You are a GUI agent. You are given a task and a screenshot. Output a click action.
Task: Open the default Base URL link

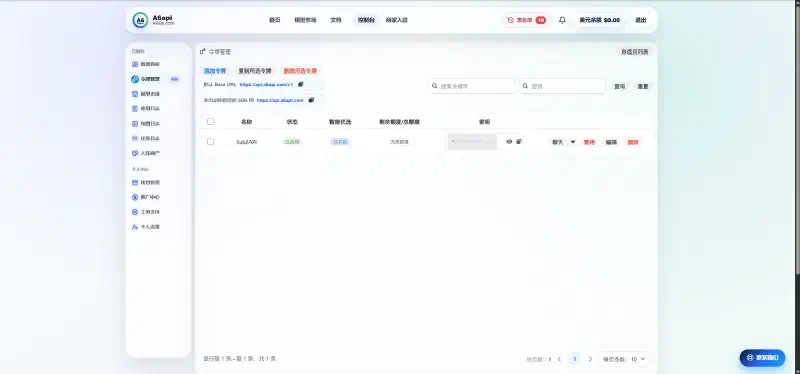pyautogui.click(x=266, y=84)
